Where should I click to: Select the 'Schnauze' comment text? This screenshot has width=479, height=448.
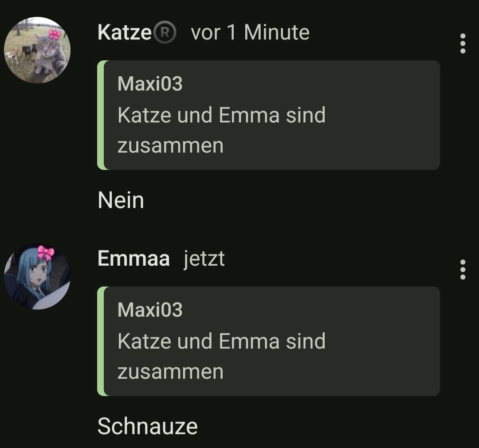[x=148, y=426]
